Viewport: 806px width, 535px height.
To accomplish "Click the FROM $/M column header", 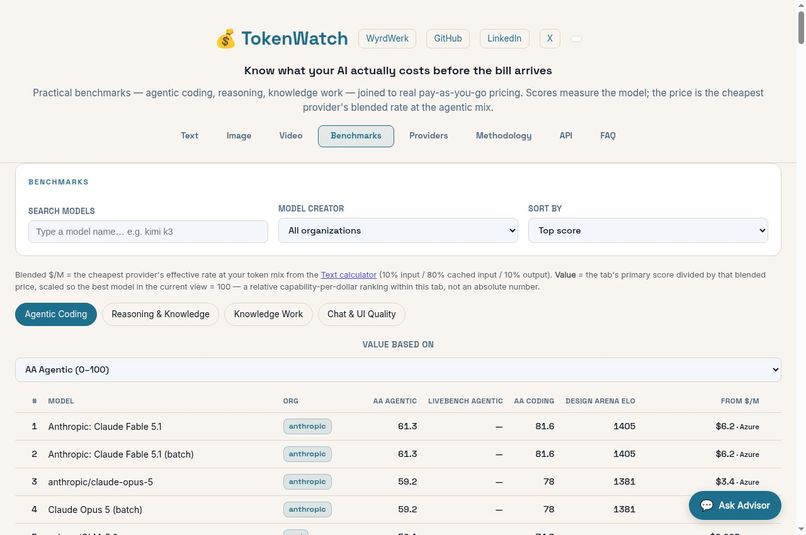I will coord(740,401).
